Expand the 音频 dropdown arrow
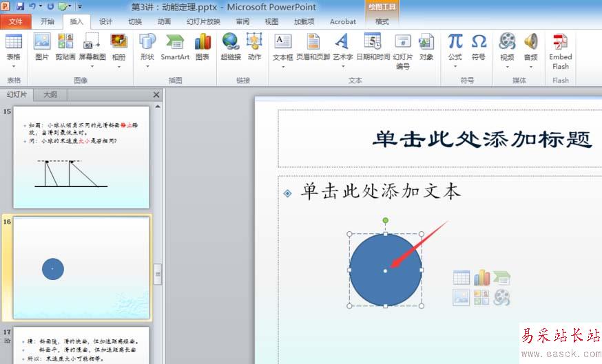The image size is (602, 364). [x=531, y=67]
